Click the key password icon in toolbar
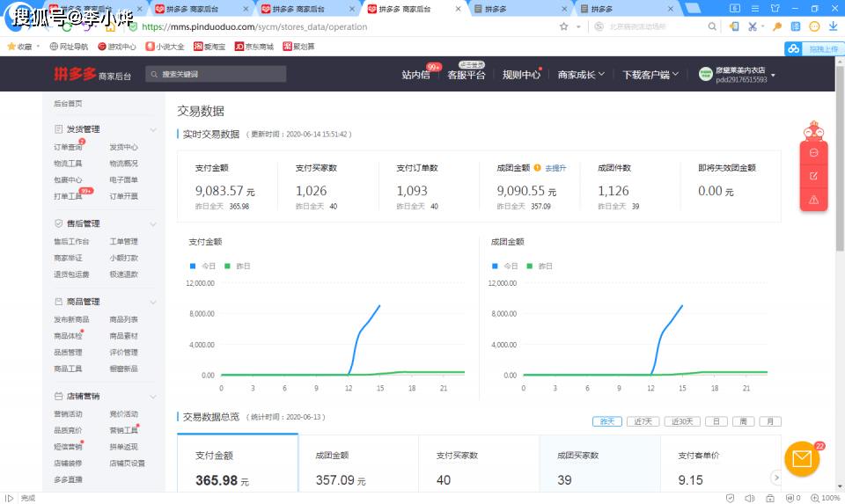The height and width of the screenshot is (504, 845). click(776, 26)
